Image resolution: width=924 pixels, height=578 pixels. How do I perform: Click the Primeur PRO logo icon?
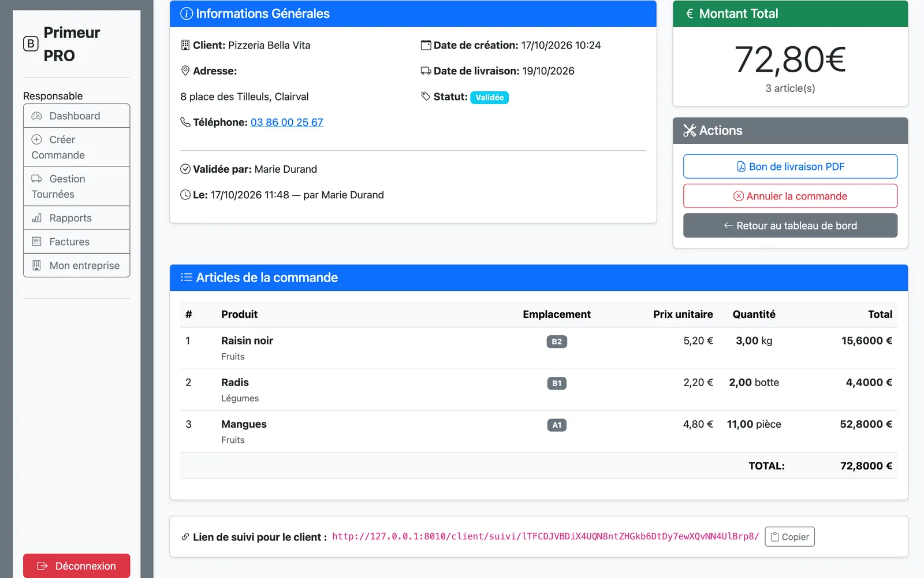[x=31, y=43]
